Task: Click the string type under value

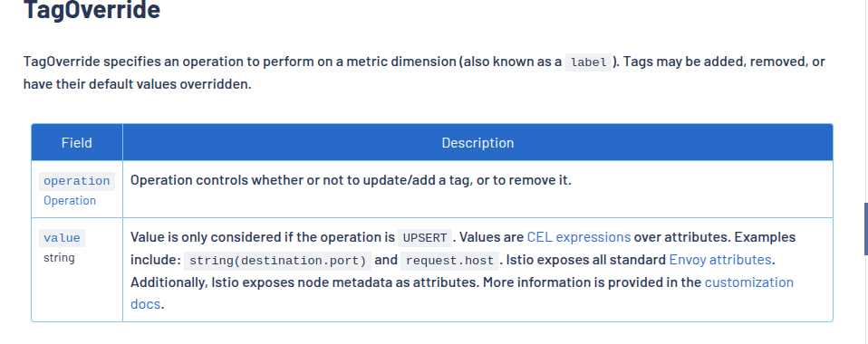Action: (x=59, y=258)
